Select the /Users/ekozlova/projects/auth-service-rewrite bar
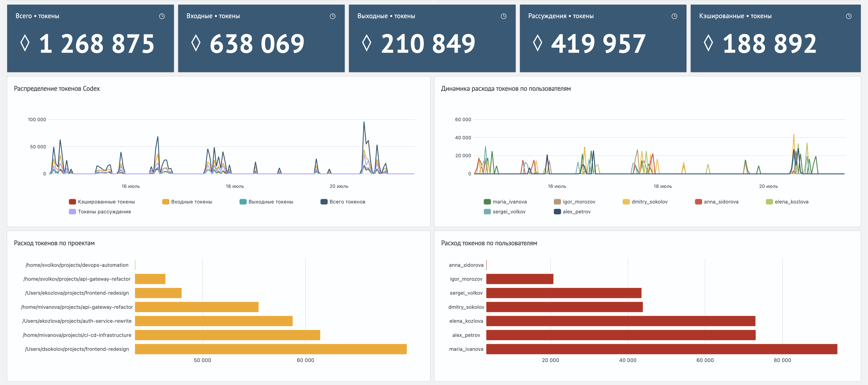The image size is (868, 385). coord(214,321)
